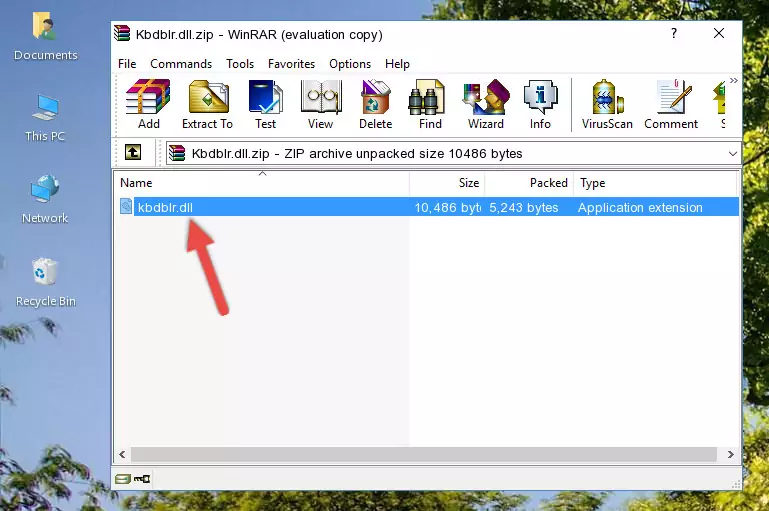This screenshot has height=511, width=769.
Task: Click the horizontal scrollbar right arrow
Action: pyautogui.click(x=730, y=454)
